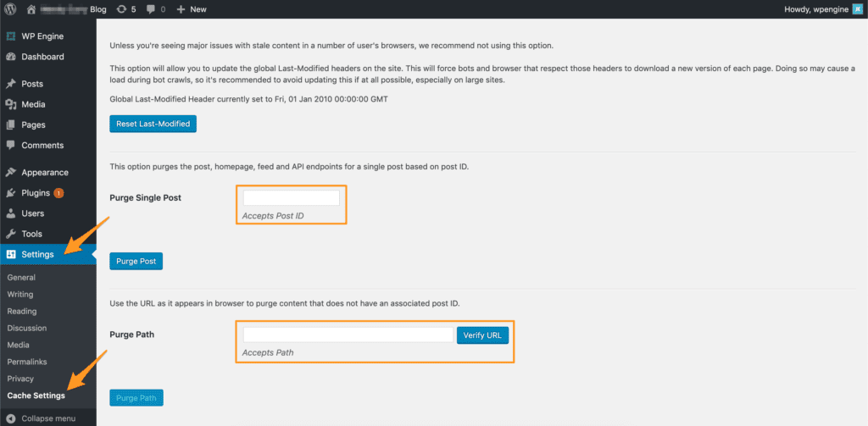Click the Purge Path button
The width and height of the screenshot is (868, 426).
(x=136, y=397)
